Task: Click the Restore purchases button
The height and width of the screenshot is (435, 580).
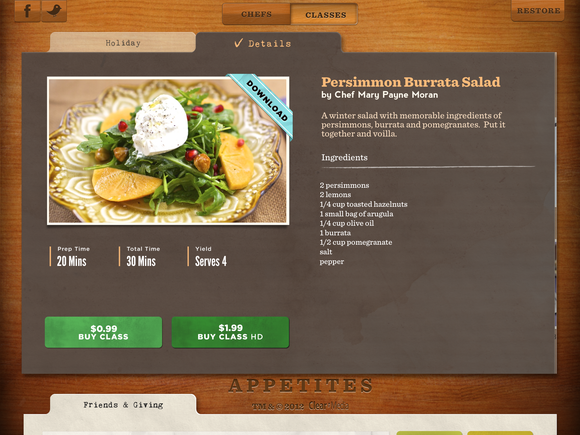Action: point(538,10)
